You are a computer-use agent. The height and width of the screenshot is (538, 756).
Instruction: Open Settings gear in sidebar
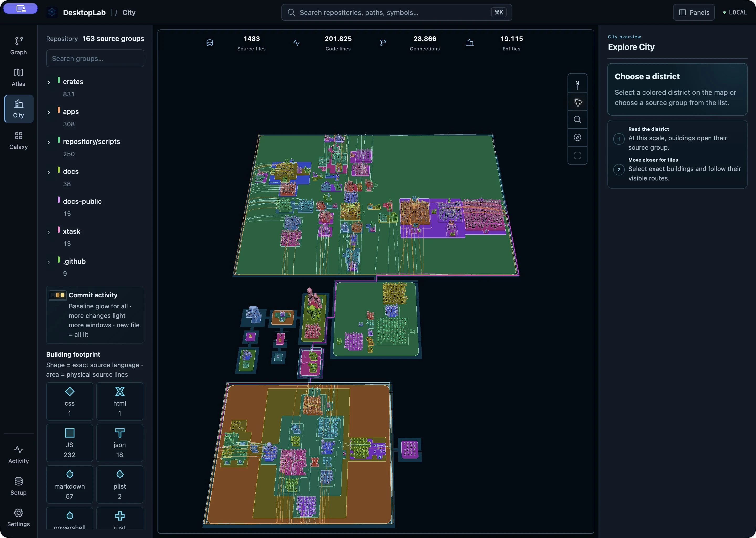click(19, 518)
